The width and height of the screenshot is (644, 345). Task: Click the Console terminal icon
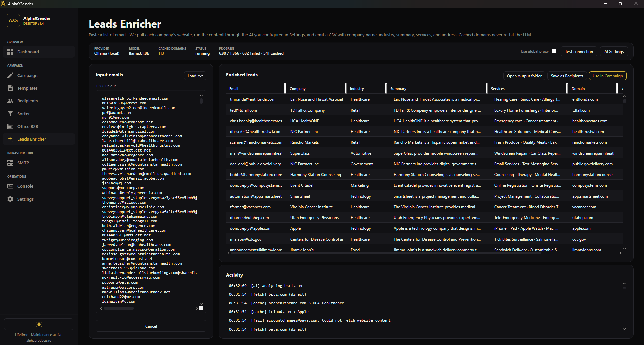point(10,186)
